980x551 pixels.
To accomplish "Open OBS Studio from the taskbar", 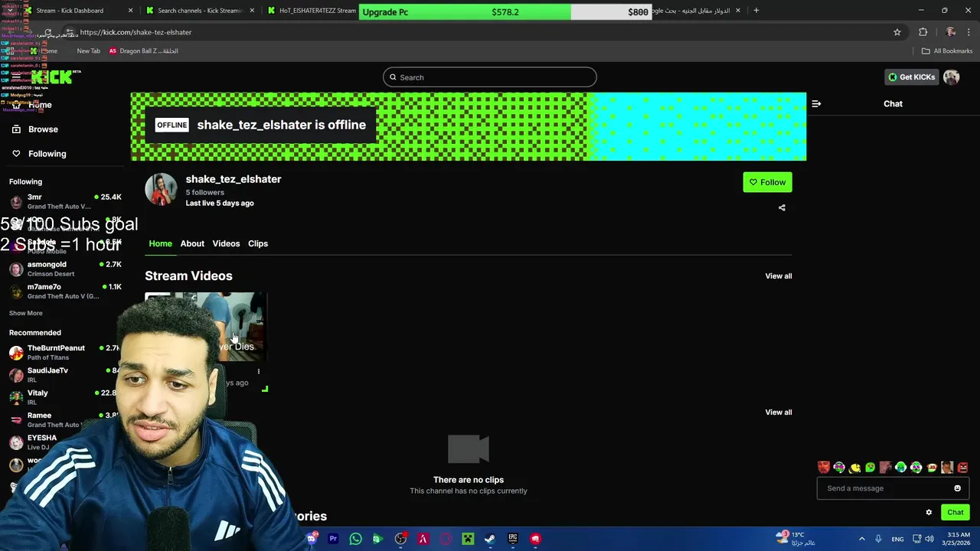I will [400, 539].
